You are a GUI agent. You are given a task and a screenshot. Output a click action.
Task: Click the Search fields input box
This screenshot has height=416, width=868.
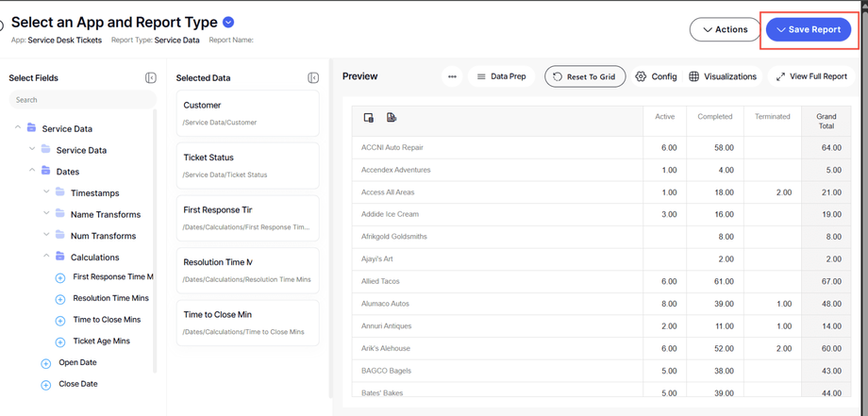click(81, 99)
